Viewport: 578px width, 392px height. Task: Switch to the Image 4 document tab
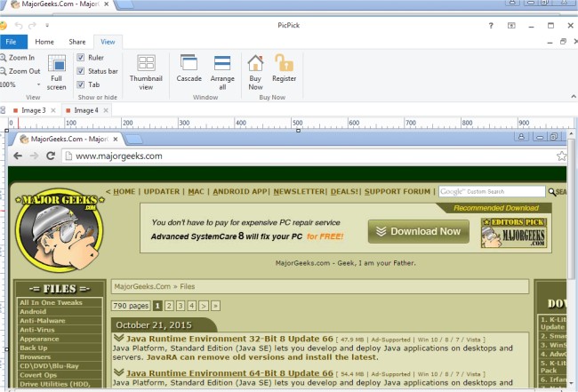(x=86, y=110)
